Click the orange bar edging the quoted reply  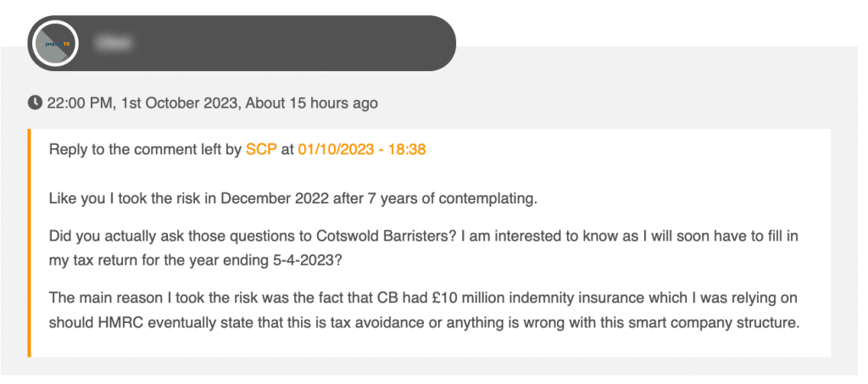[x=30, y=243]
